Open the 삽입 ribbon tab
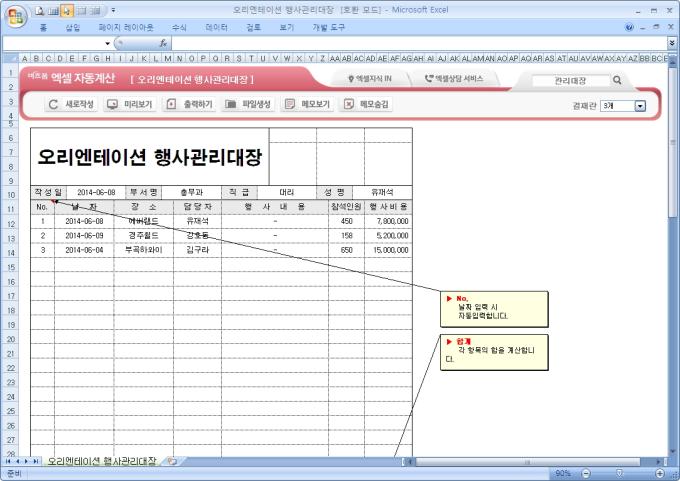The image size is (680, 481). tap(73, 28)
